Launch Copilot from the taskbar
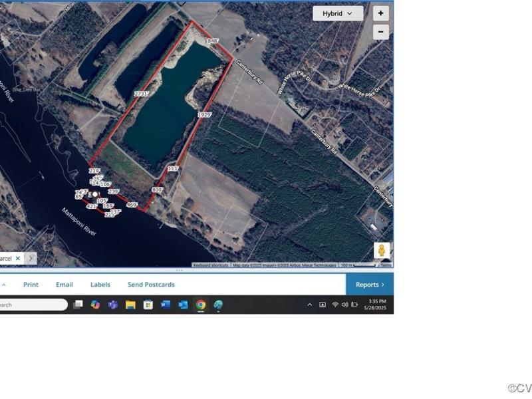Viewport: 532px width, 399px height. tap(95, 305)
